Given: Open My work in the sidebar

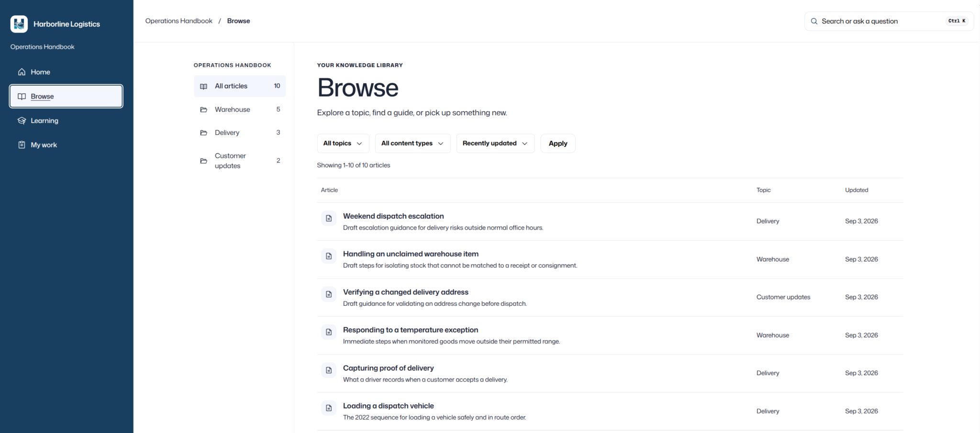Looking at the screenshot, I should click(x=66, y=145).
